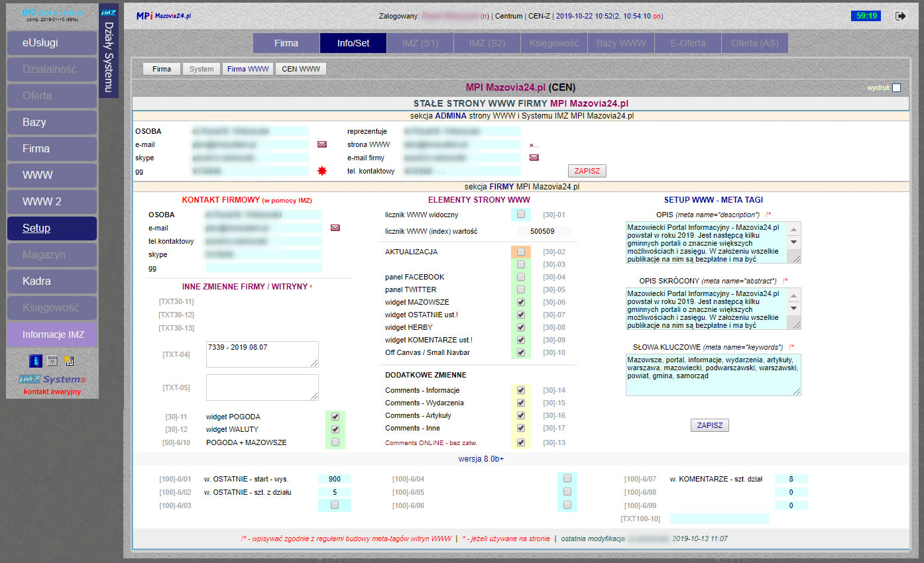Uncheck widget HERBY checkbox

(x=521, y=327)
